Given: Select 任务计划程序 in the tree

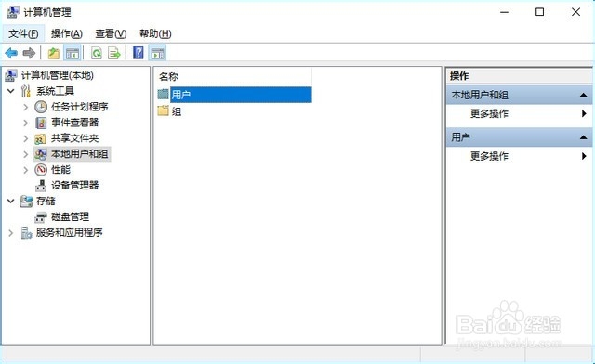Looking at the screenshot, I should click(80, 107).
